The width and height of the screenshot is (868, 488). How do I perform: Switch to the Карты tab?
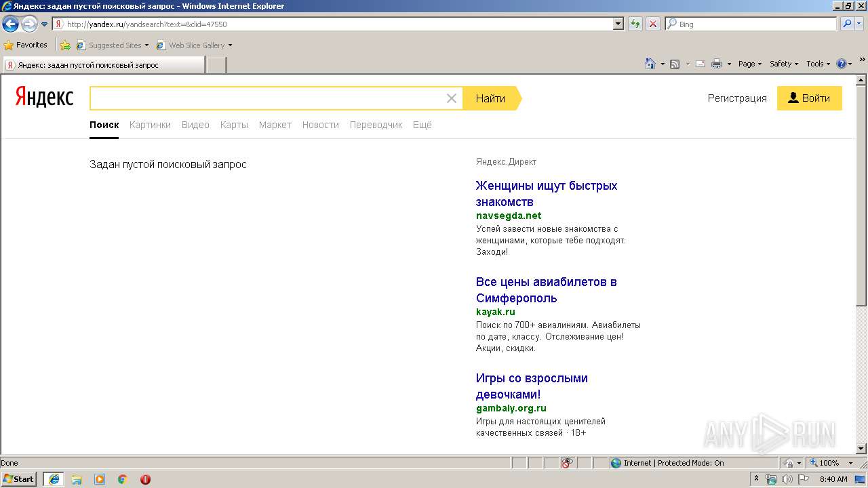(x=234, y=125)
